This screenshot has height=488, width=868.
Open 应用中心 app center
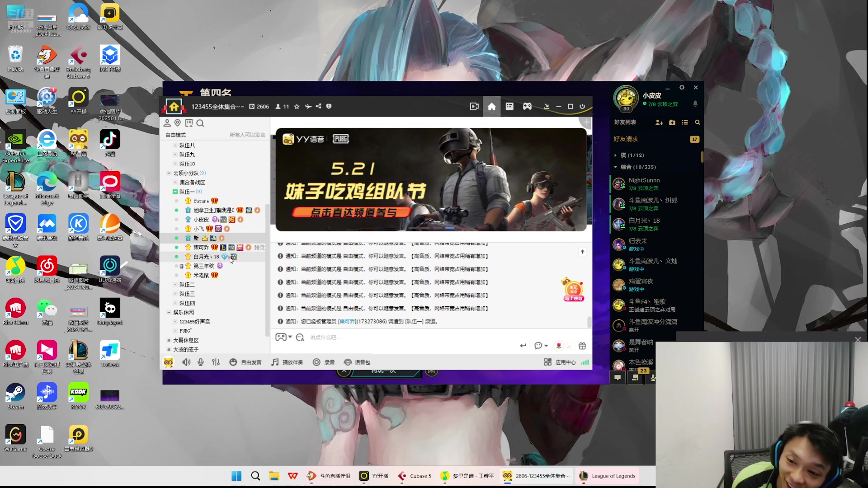point(561,362)
